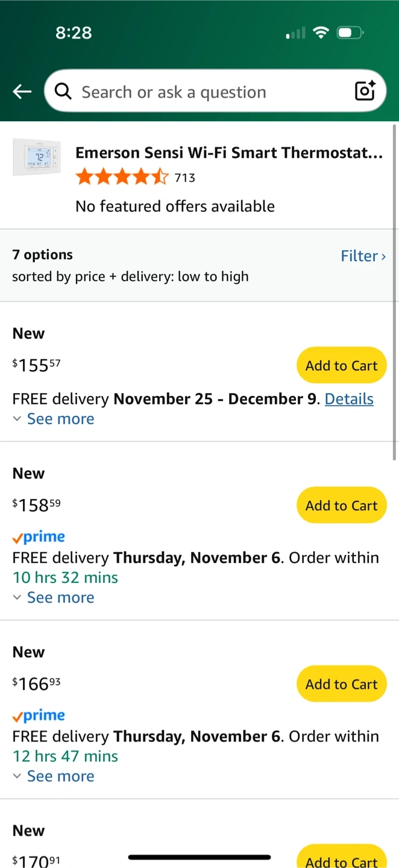Tap Prime logo on $166.93 offer
The width and height of the screenshot is (399, 868).
click(x=39, y=715)
